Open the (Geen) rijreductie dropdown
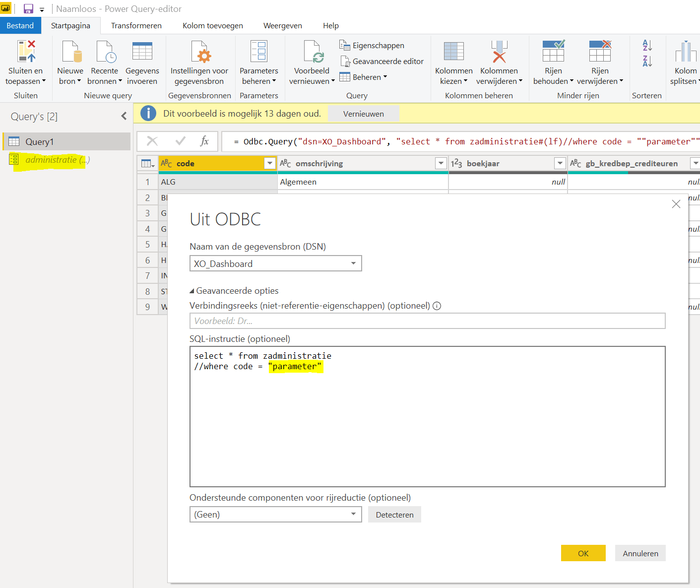 pos(353,514)
